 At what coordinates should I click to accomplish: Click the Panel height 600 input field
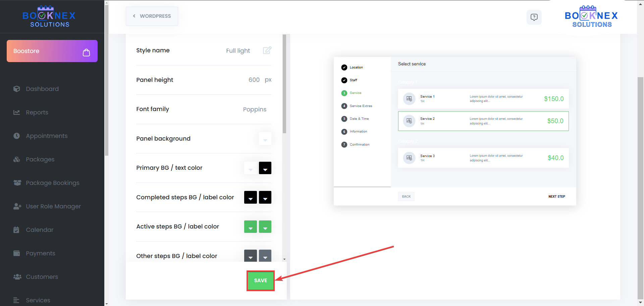[254, 80]
